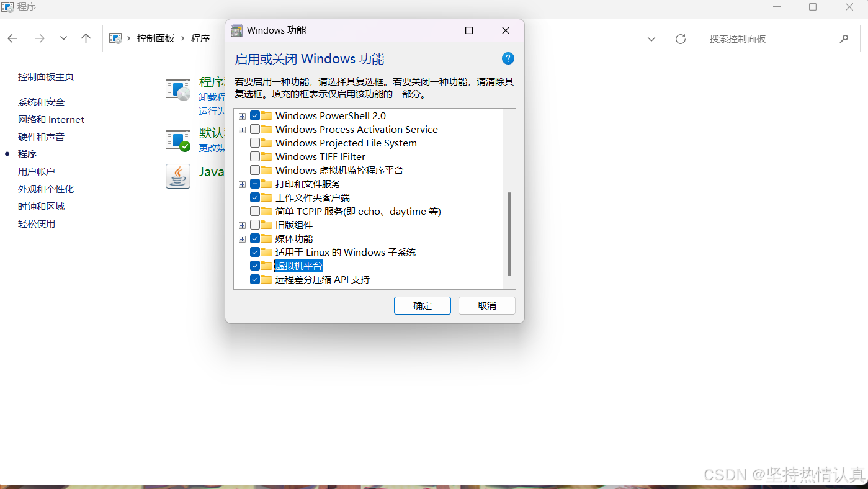Click the features list scrollbar thumb

pyautogui.click(x=509, y=234)
